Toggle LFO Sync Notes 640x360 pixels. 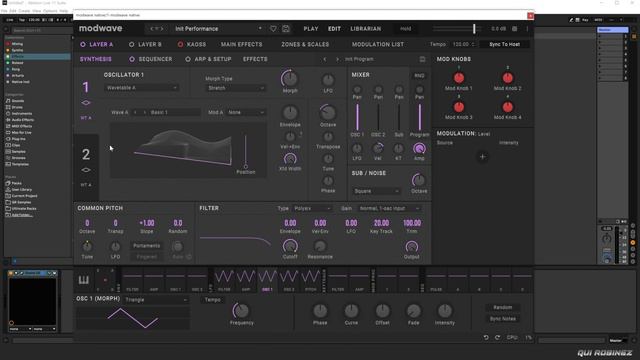pyautogui.click(x=502, y=319)
